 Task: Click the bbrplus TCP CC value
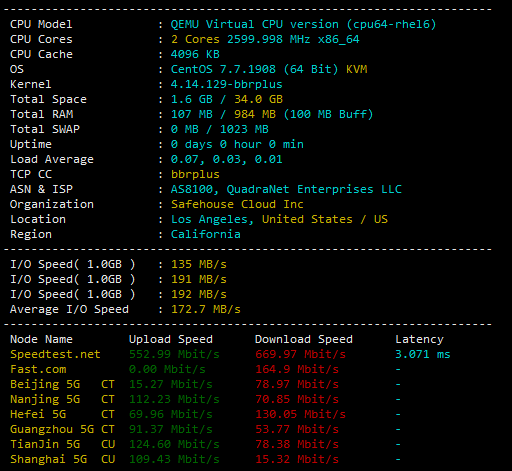(195, 174)
